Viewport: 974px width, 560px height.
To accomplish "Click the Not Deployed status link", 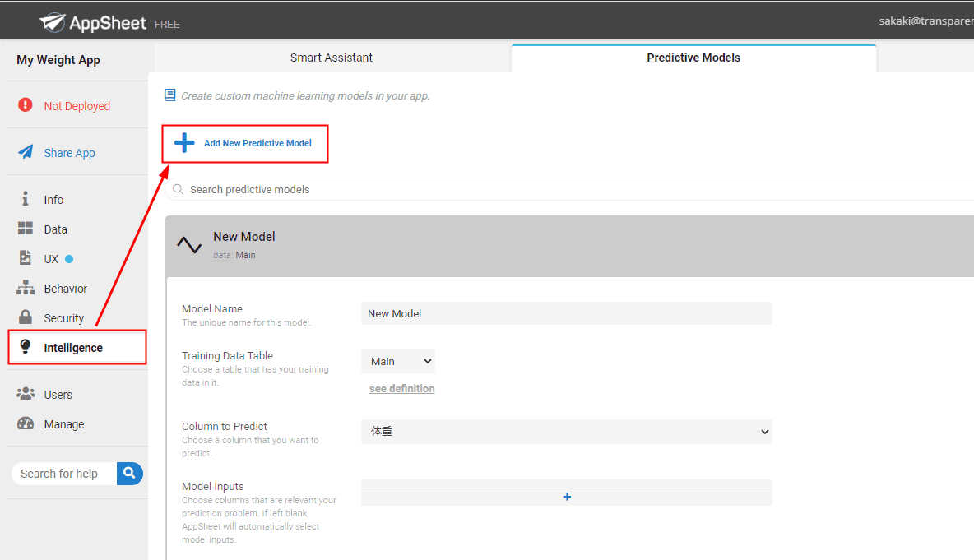I will point(77,106).
